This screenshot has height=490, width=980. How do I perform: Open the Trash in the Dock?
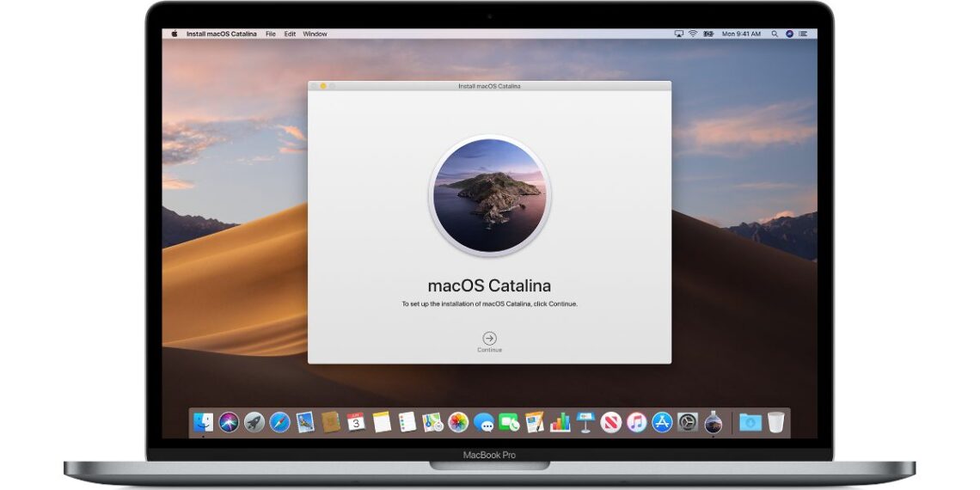pos(776,422)
